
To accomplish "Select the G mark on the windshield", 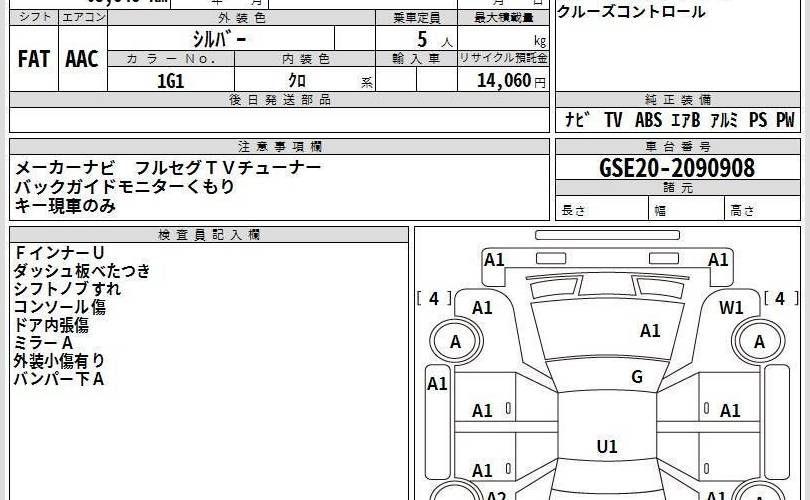I will click(636, 377).
